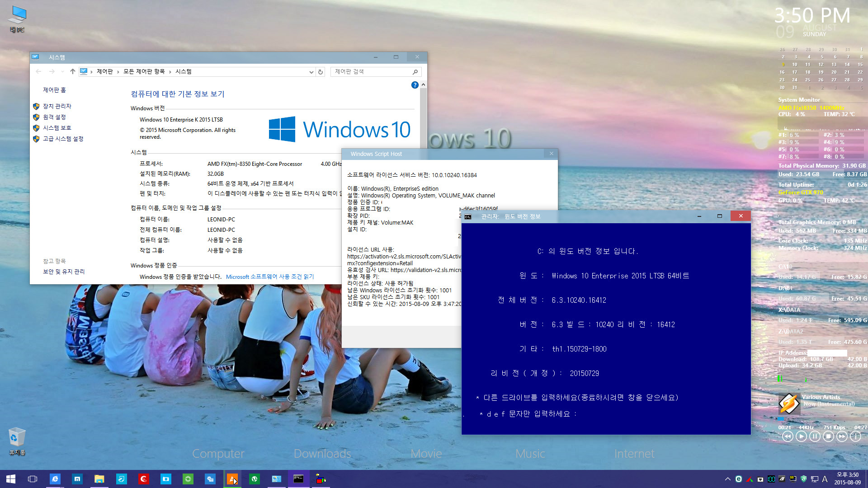Click the back arrow in System window
868x488 pixels.
point(38,71)
